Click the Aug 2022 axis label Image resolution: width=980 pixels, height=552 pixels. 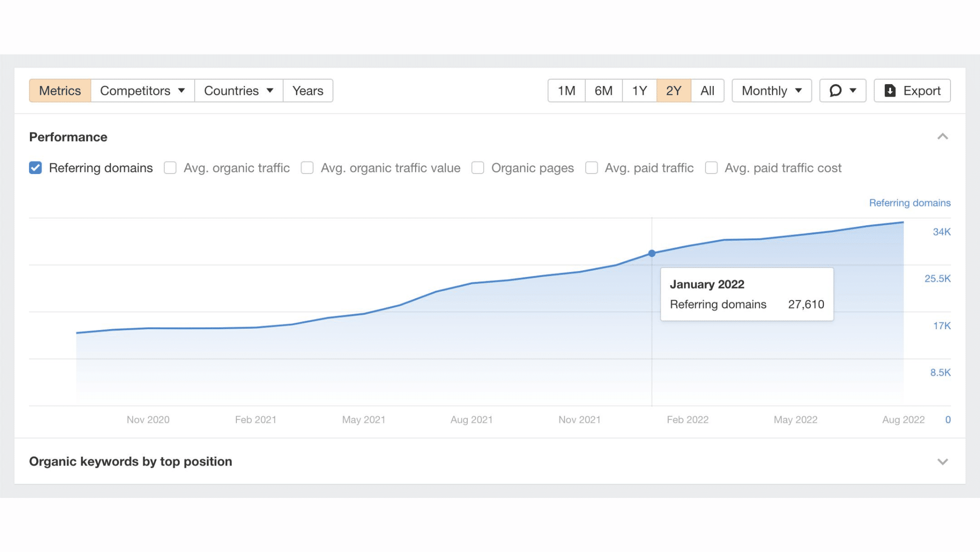tap(903, 420)
